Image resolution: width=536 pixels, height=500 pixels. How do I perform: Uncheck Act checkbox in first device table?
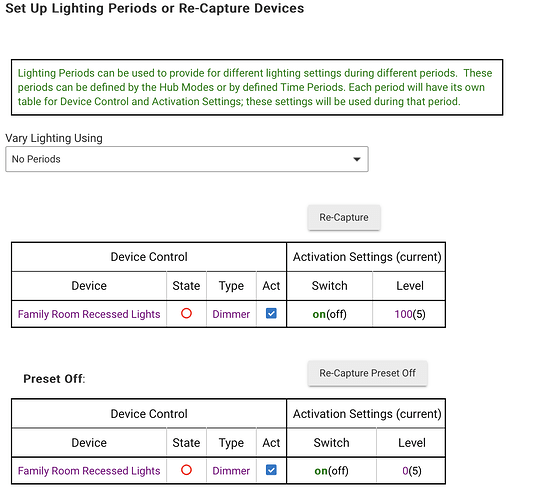271,313
